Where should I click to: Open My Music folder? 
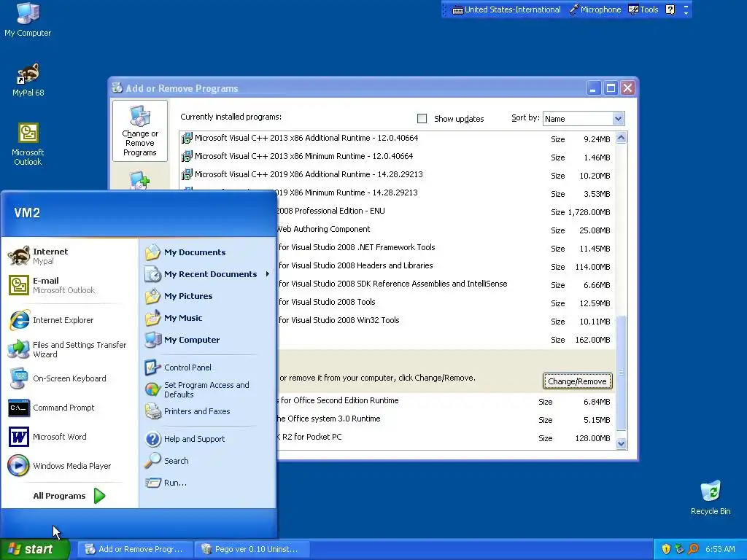tap(207, 318)
